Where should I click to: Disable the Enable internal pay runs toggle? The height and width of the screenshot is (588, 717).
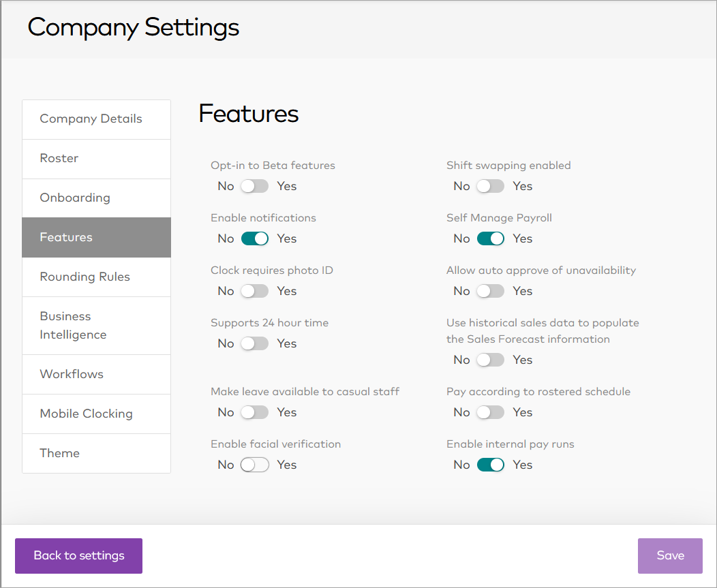(x=491, y=465)
